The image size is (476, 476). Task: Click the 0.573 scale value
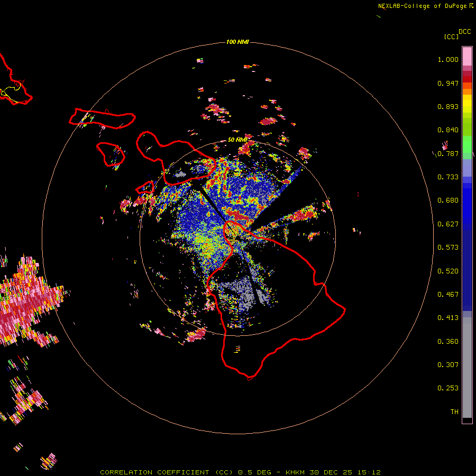click(448, 248)
